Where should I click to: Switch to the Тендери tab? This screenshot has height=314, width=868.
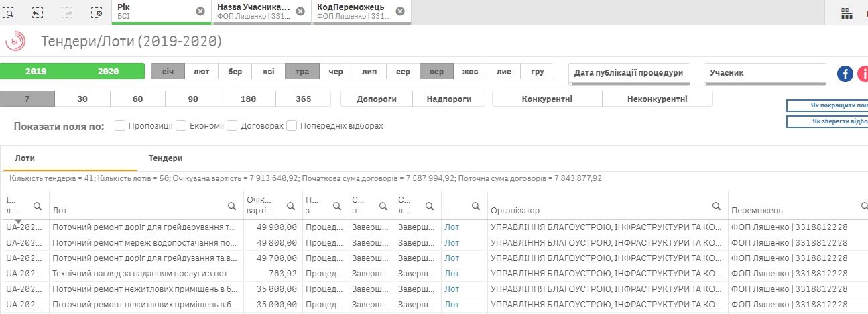(x=166, y=158)
